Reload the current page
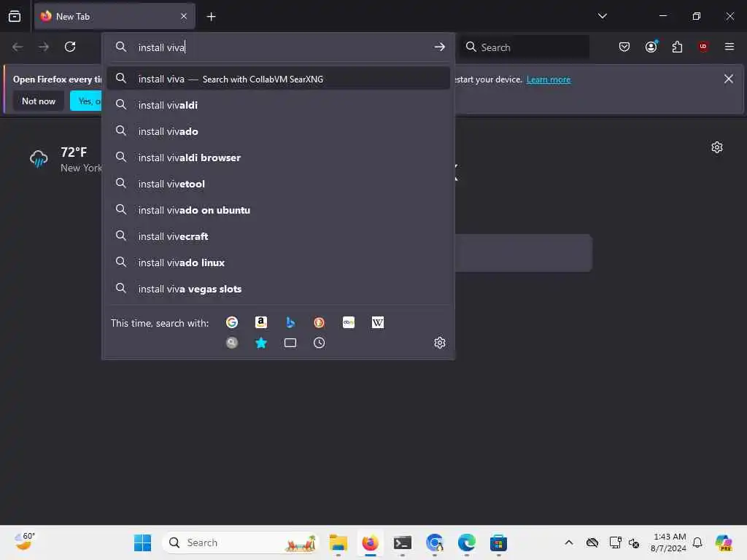747x560 pixels. [70, 47]
